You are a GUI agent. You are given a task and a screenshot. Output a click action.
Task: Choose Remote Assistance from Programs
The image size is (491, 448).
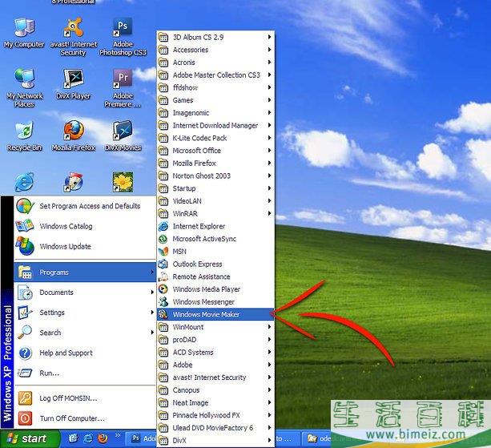point(215,276)
